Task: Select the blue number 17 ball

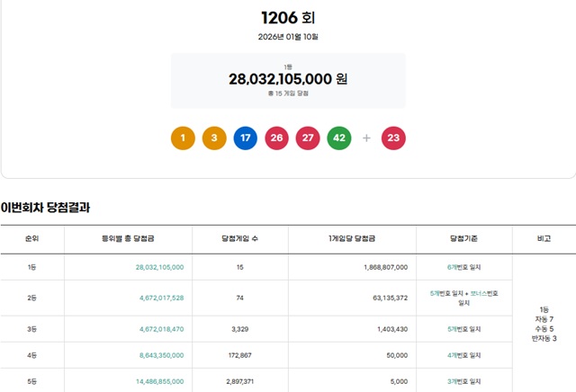Action: (245, 138)
